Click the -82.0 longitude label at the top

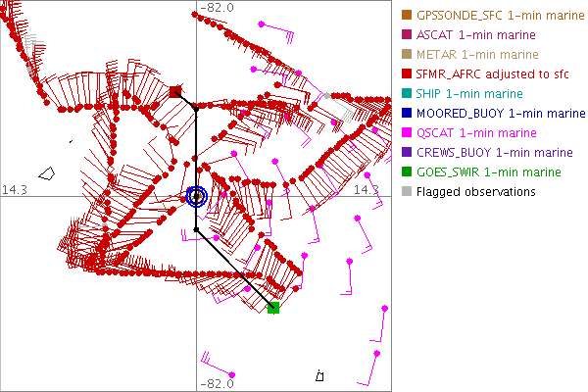coord(216,8)
